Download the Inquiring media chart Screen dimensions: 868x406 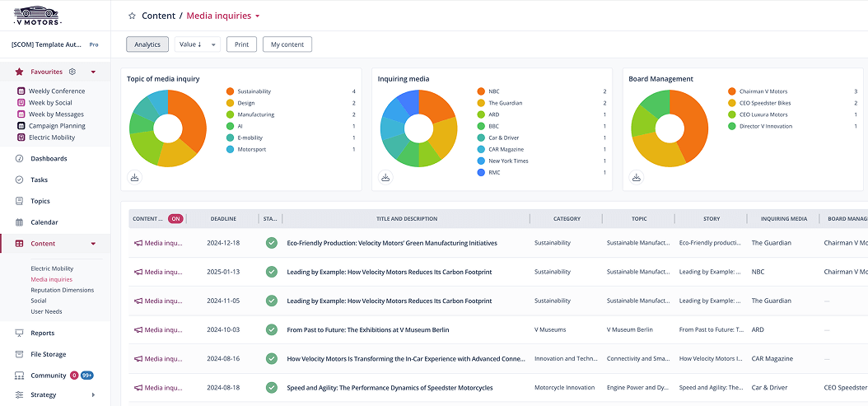[385, 177]
